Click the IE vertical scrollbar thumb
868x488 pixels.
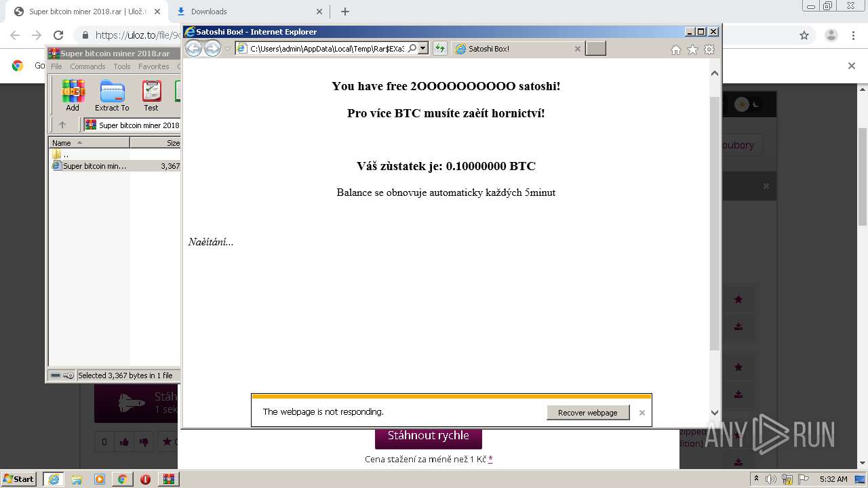tap(715, 224)
